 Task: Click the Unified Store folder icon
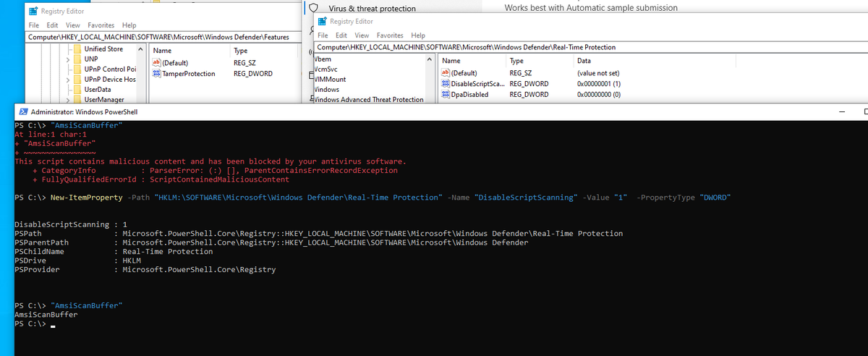pyautogui.click(x=77, y=49)
